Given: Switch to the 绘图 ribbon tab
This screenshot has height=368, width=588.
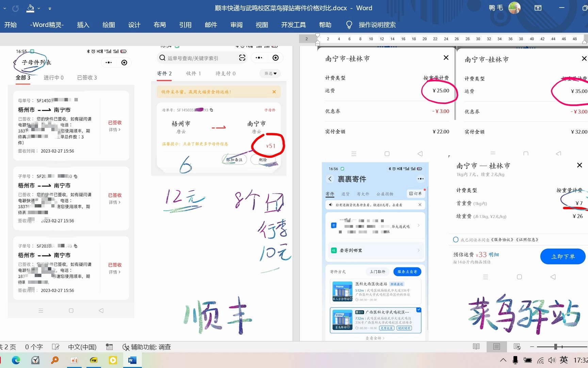Looking at the screenshot, I should 109,25.
